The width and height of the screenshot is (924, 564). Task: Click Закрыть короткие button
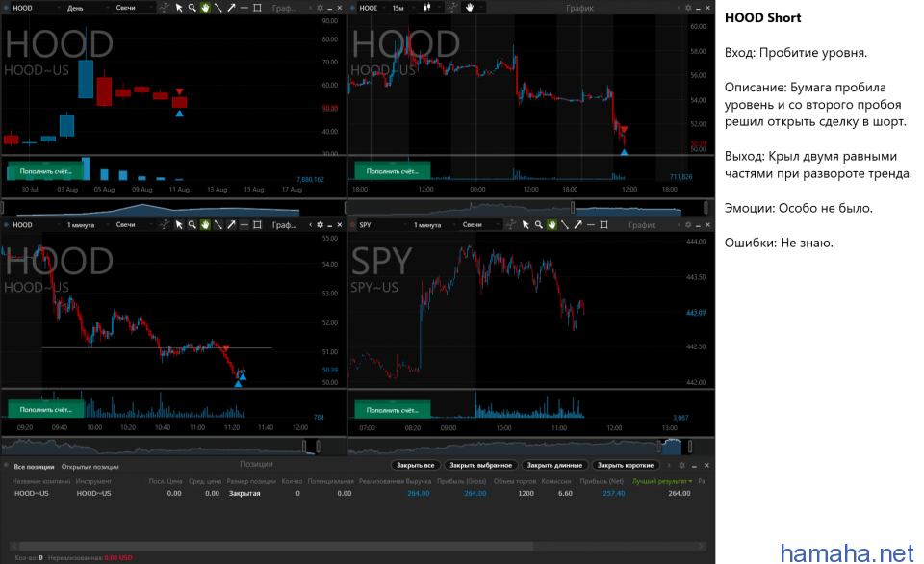point(626,465)
